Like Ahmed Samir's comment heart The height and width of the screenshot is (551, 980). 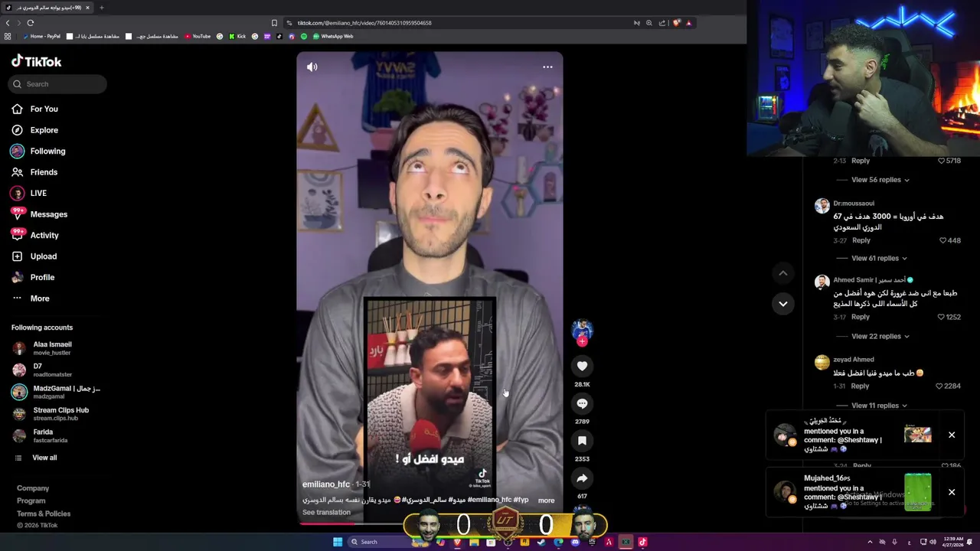click(941, 317)
